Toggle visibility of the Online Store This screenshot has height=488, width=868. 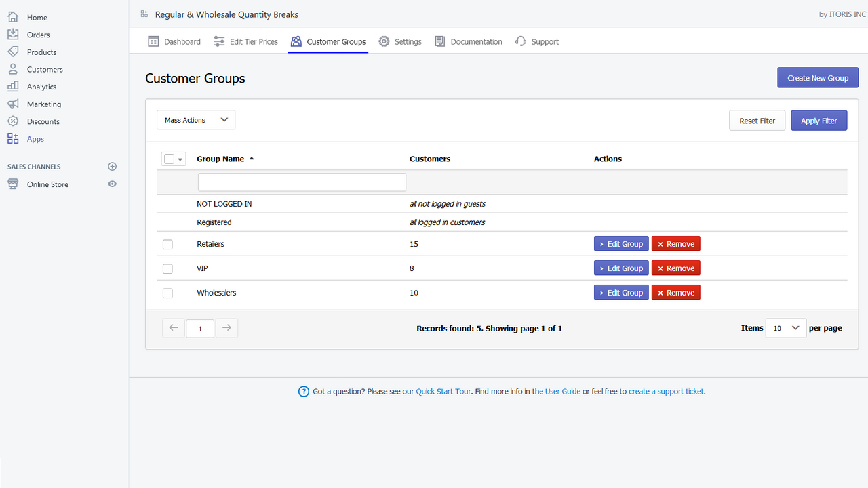(112, 184)
